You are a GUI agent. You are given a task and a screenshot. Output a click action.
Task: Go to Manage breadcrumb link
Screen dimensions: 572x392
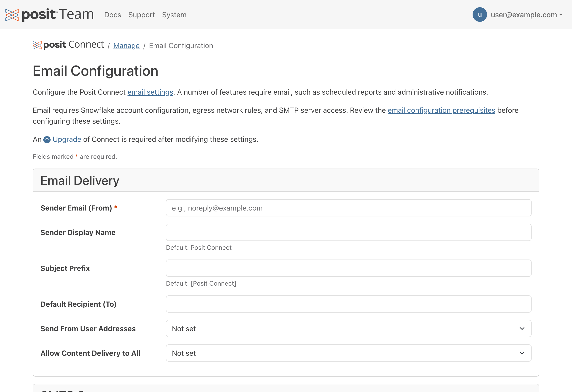tap(126, 46)
